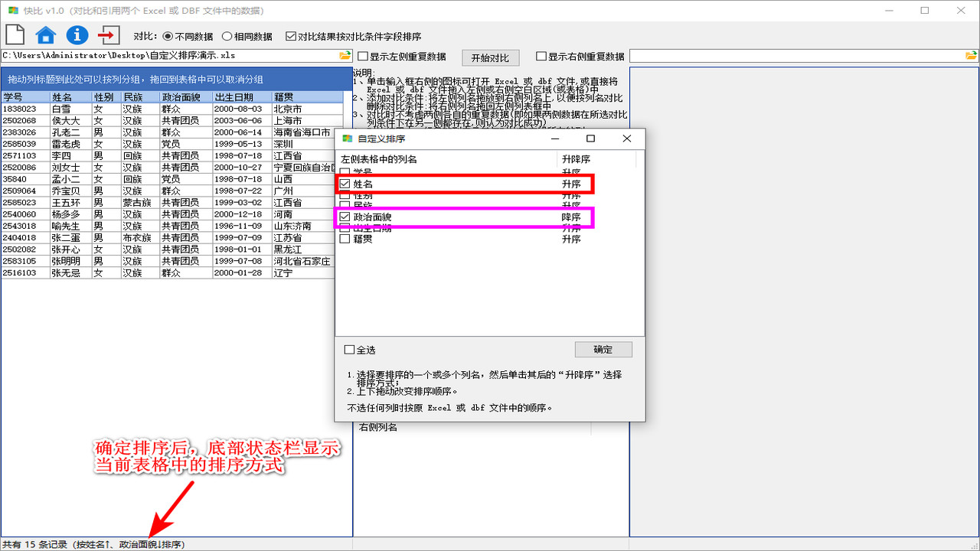Click 升序 selector beside 姓名
Viewport: 980px width, 551px height.
(572, 184)
